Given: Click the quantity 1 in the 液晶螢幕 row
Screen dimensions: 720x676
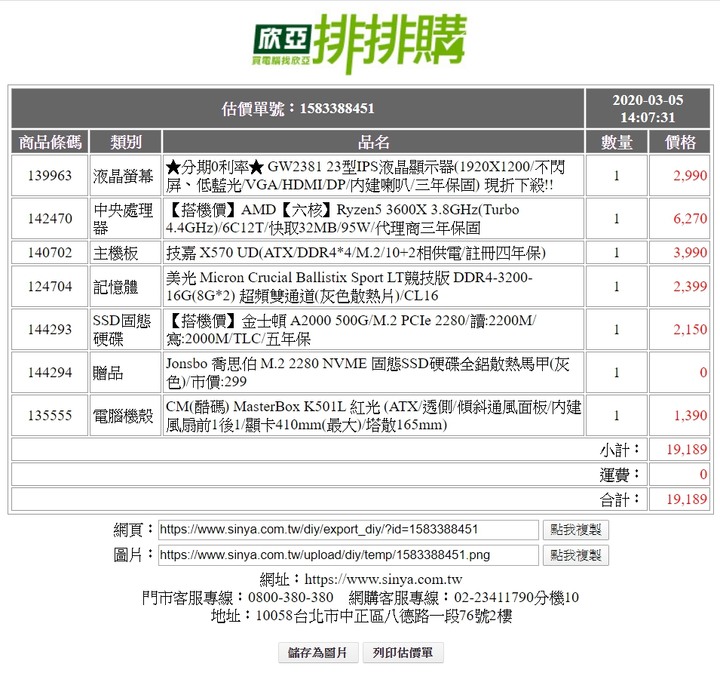Looking at the screenshot, I should 617,176.
